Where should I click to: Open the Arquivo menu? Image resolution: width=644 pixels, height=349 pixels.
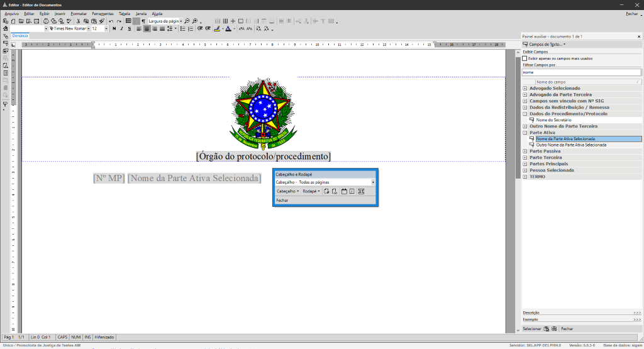(11, 14)
